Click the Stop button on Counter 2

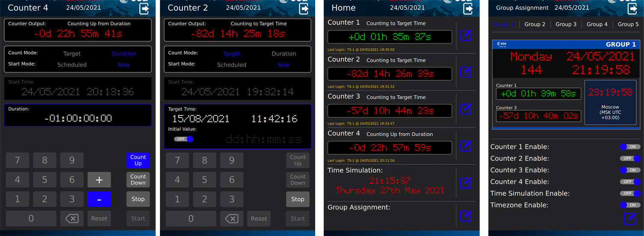coord(298,199)
